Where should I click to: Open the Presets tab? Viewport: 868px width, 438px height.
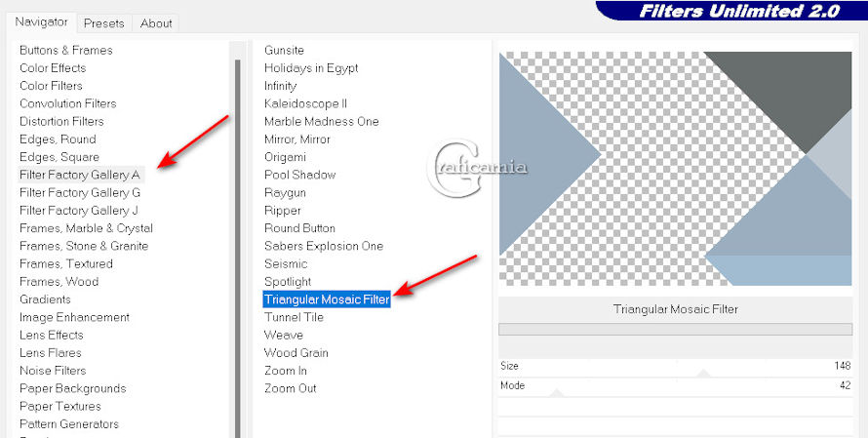click(103, 23)
